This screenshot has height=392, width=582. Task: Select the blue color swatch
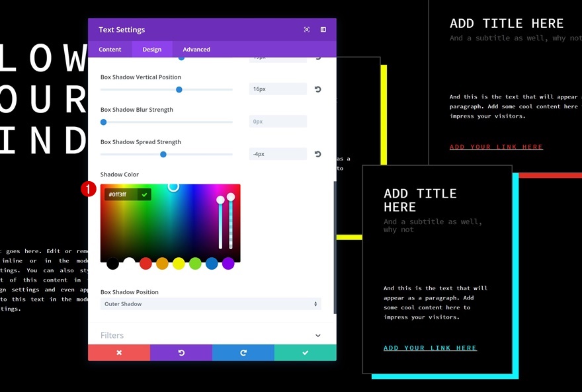click(212, 264)
